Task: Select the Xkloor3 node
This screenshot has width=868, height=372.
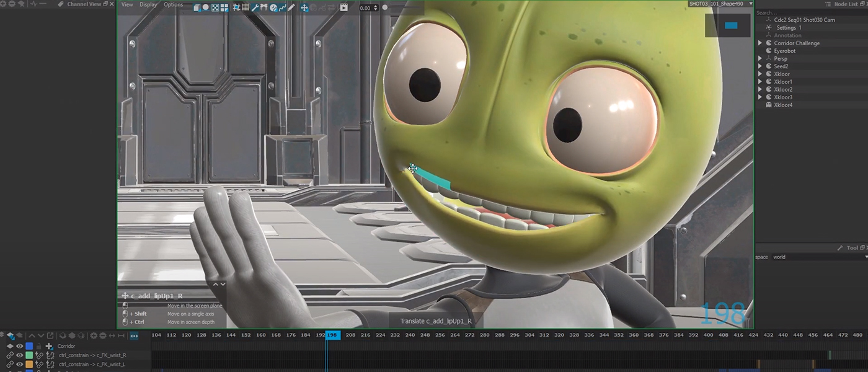Action: pos(783,97)
